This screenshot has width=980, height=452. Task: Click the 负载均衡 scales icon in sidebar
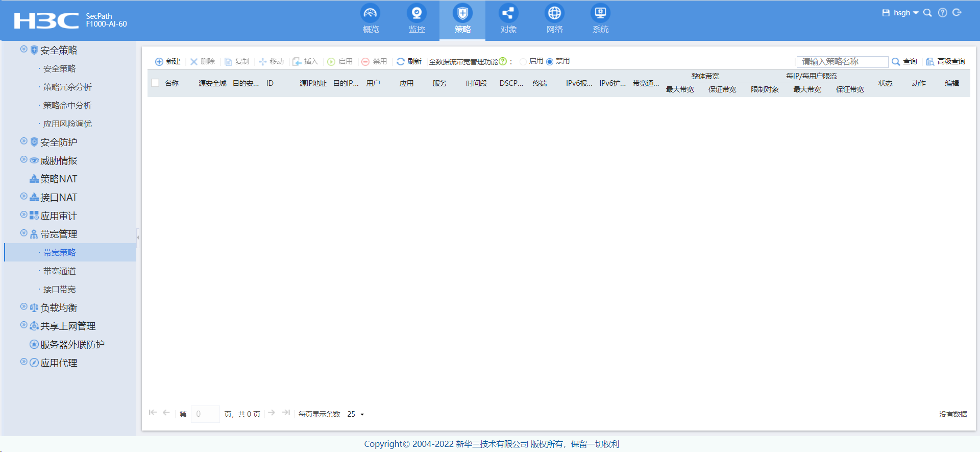pos(34,307)
